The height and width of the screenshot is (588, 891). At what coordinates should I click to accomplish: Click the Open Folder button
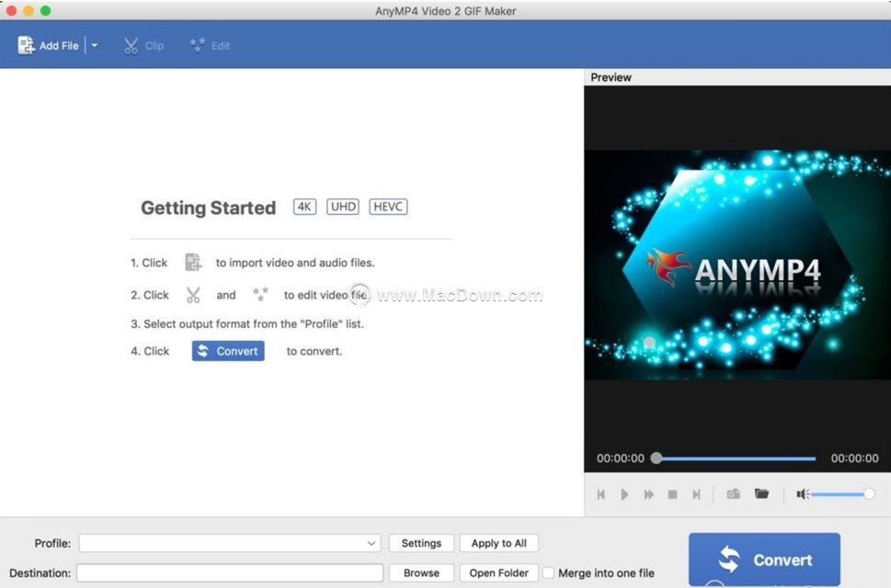[499, 572]
